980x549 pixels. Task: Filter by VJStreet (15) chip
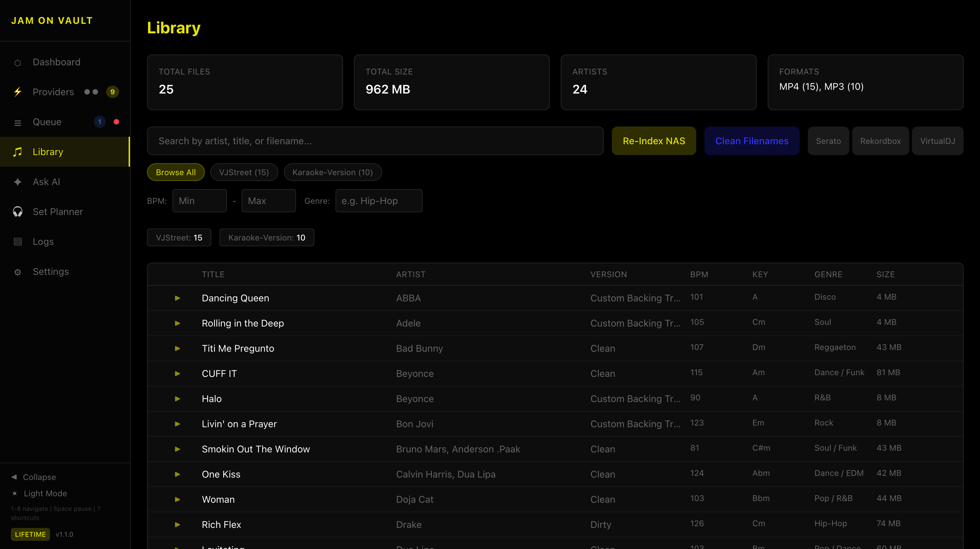click(244, 172)
